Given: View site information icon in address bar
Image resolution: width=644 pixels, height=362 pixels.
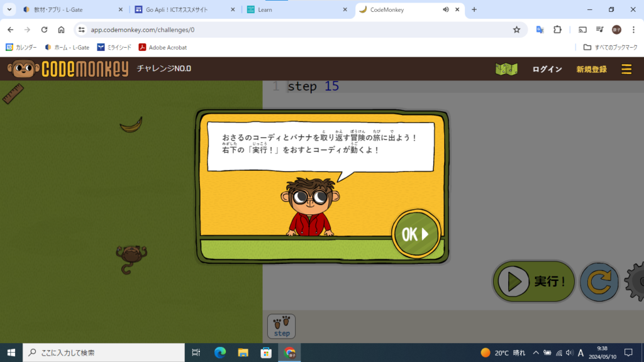Looking at the screenshot, I should 81,30.
